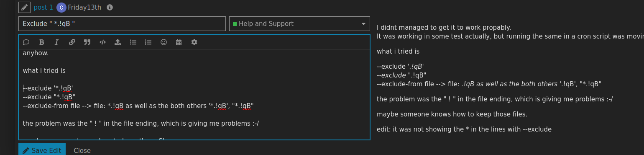
Task: Click the Friday13th user avatar
Action: (61, 7)
